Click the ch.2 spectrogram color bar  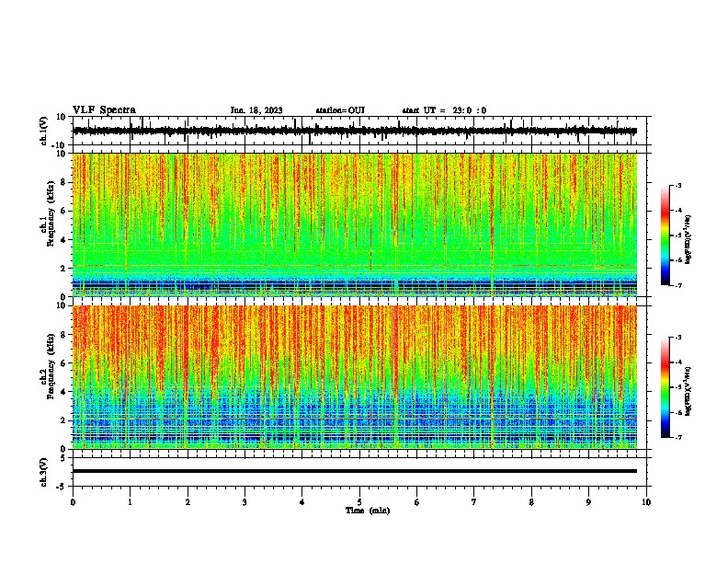(665, 387)
